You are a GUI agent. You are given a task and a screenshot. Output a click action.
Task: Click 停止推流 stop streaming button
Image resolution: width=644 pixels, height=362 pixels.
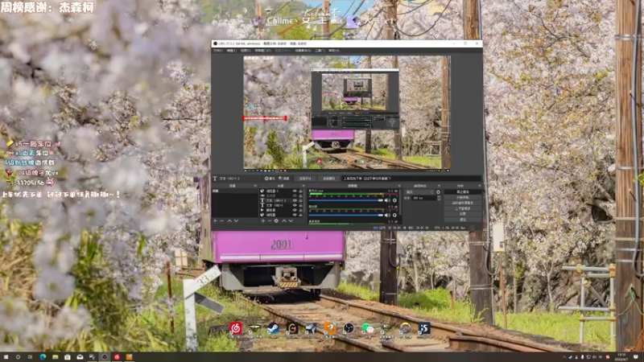(462, 191)
